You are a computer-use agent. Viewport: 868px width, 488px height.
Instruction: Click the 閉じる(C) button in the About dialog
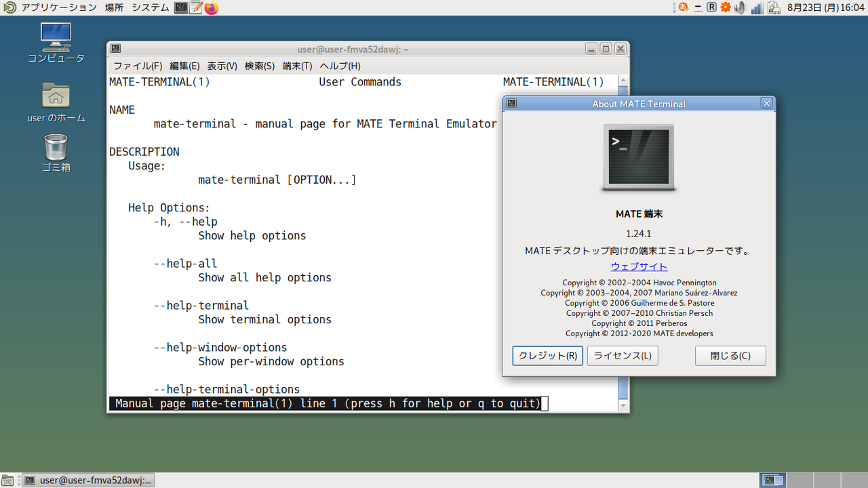click(730, 356)
